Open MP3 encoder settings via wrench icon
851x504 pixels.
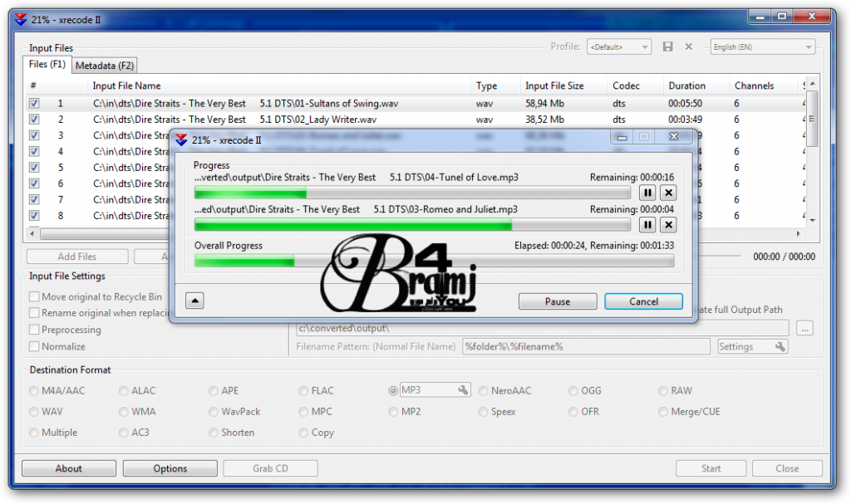[x=454, y=390]
